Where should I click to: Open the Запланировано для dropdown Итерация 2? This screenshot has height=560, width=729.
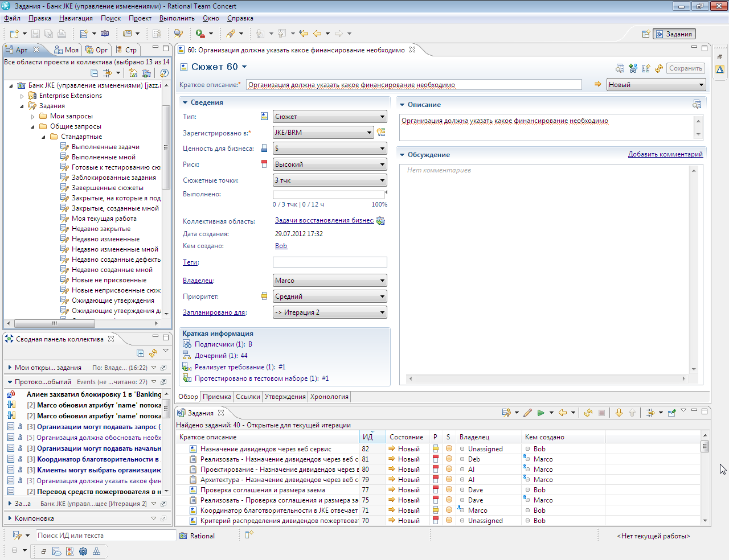tap(330, 312)
